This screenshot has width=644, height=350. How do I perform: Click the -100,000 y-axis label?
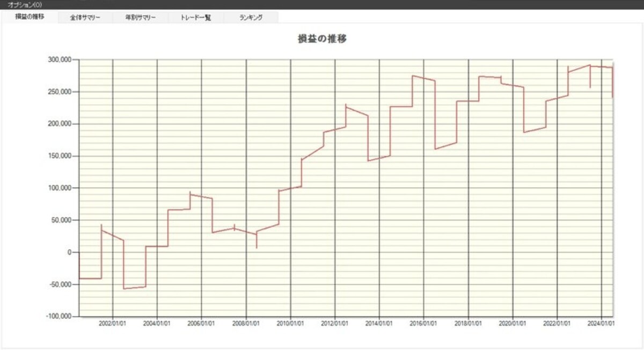tap(59, 317)
